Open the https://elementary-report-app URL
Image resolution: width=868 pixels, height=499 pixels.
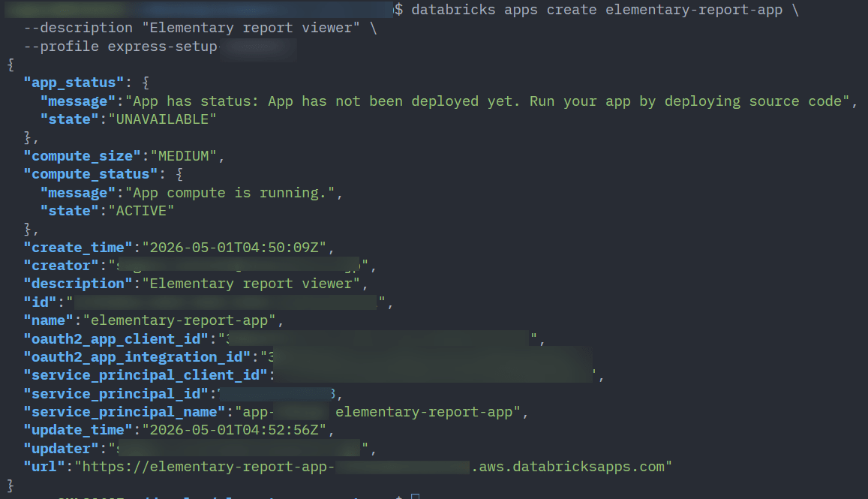(208, 467)
